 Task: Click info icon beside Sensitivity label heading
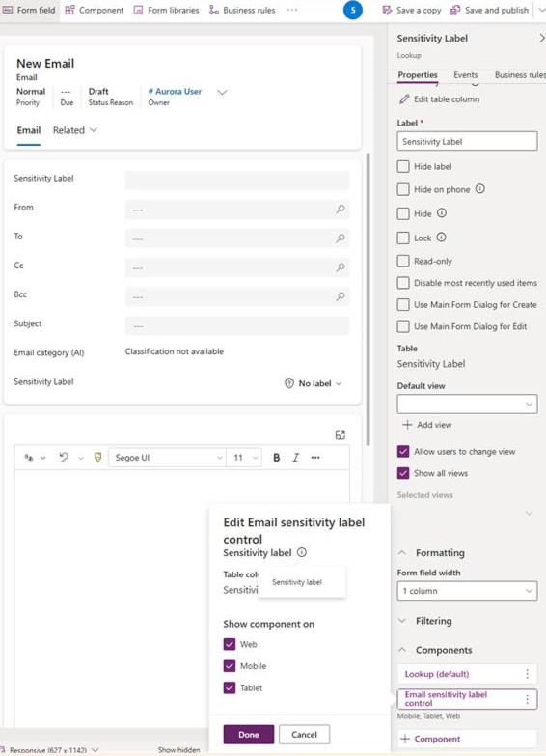pyautogui.click(x=302, y=552)
